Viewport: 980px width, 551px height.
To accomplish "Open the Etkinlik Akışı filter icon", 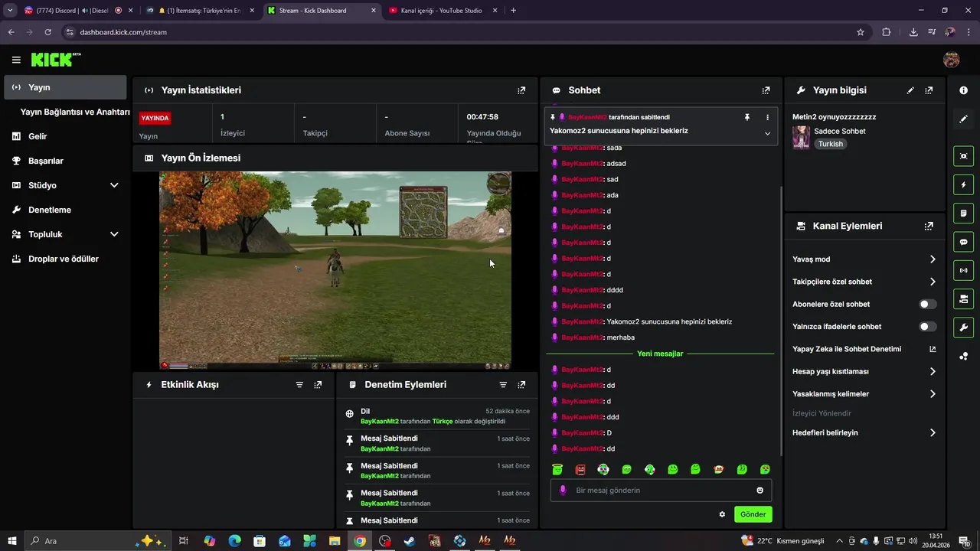I will [299, 385].
